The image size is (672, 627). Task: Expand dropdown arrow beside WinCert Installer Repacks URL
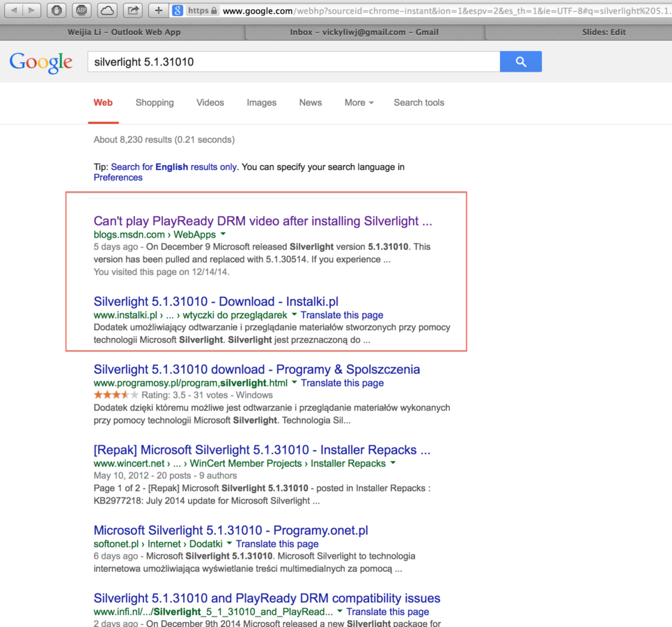[393, 463]
